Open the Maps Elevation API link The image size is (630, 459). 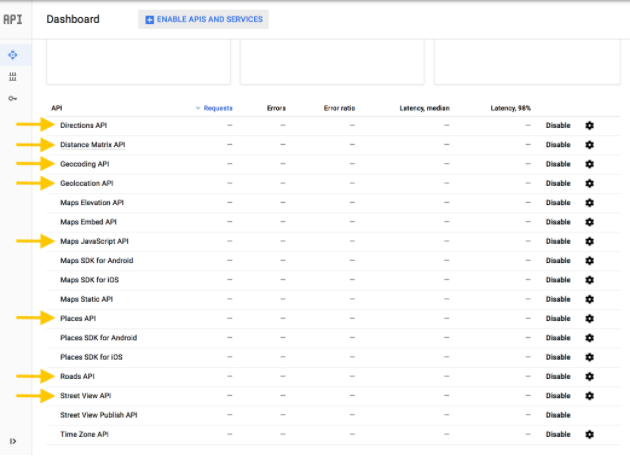point(92,203)
